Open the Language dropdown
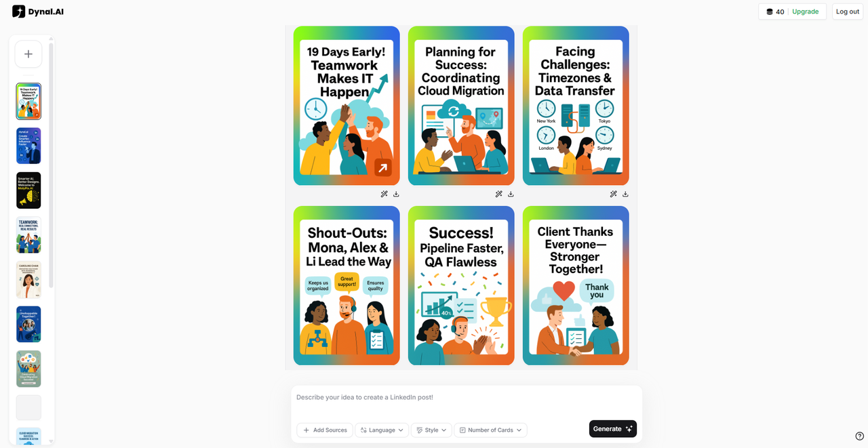This screenshot has width=868, height=448. pos(382,430)
